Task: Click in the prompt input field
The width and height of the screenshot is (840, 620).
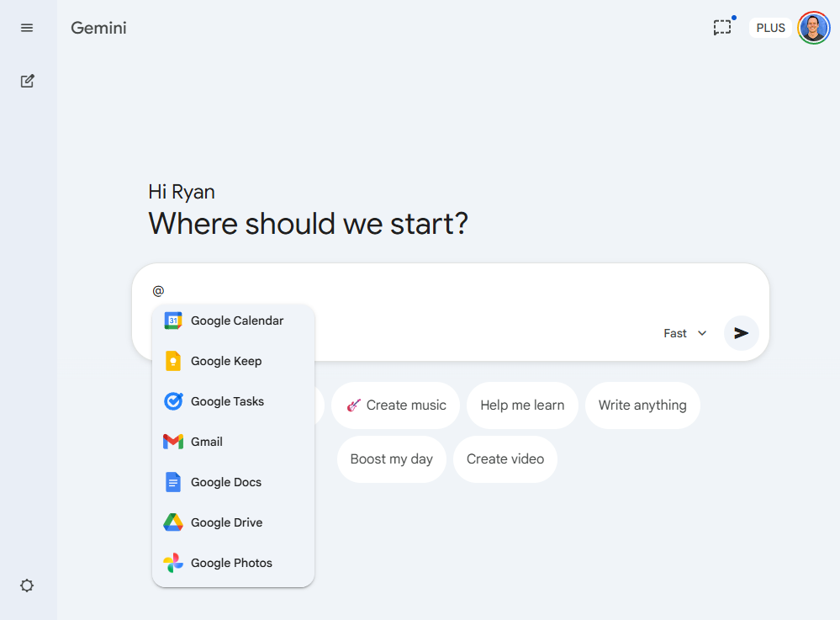Action: click(450, 291)
